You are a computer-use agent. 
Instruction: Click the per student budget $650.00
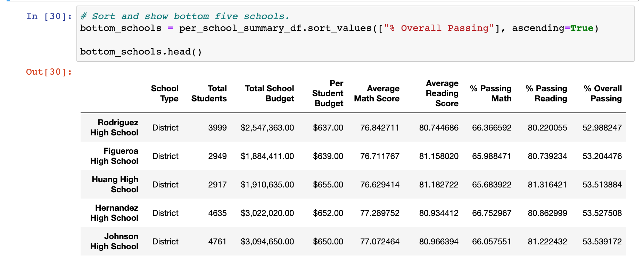click(328, 242)
